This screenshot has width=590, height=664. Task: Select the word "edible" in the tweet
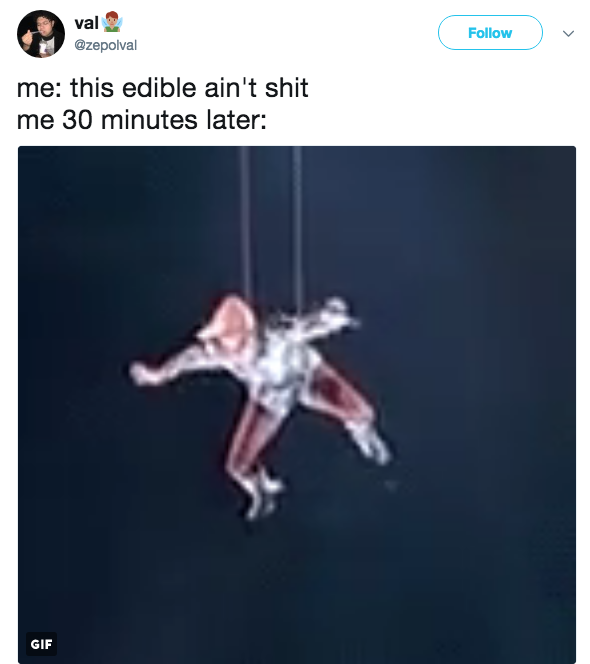159,88
